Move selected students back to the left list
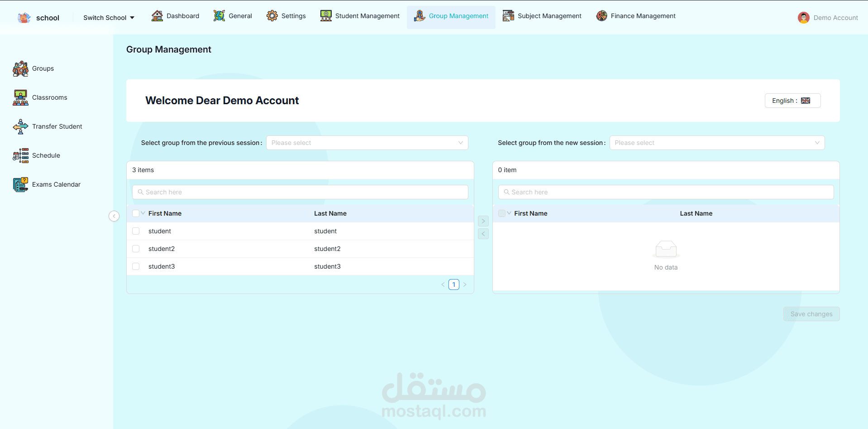The image size is (868, 429). pyautogui.click(x=483, y=234)
